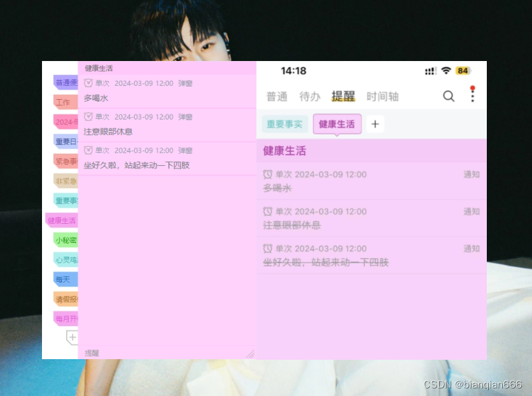Click alarm icon of mobile 坐好久啦 reminder
The height and width of the screenshot is (396, 532).
(267, 249)
